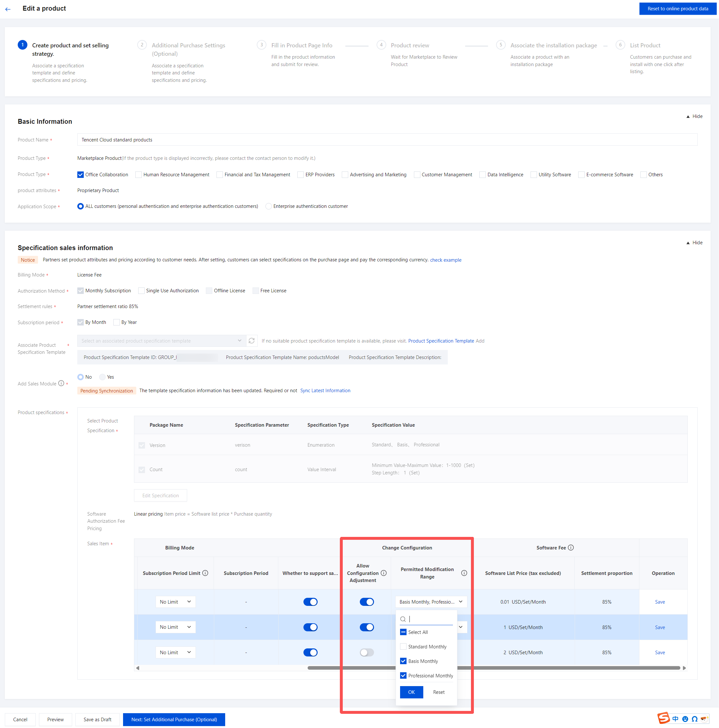Click OK in the modification range popup
This screenshot has width=719, height=728.
click(x=411, y=692)
